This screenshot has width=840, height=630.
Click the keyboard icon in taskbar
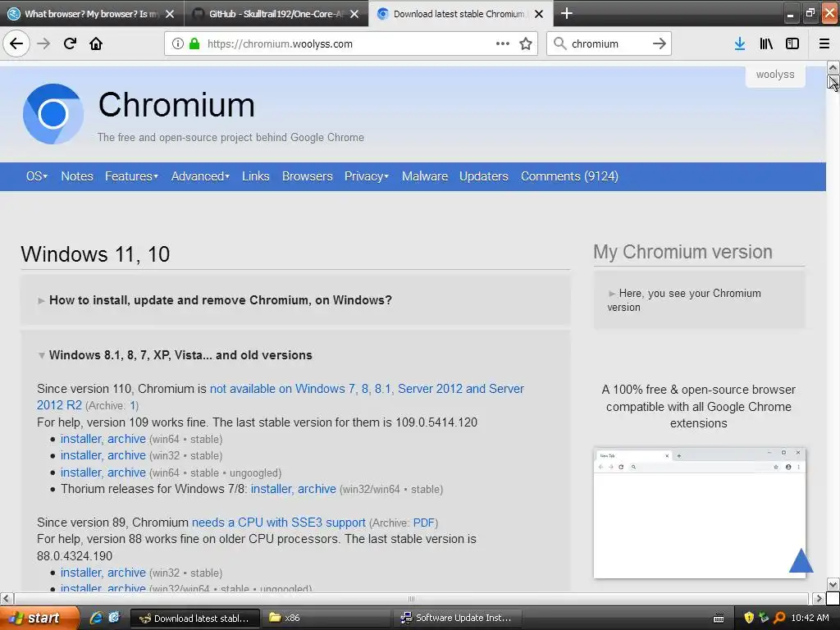(x=719, y=619)
